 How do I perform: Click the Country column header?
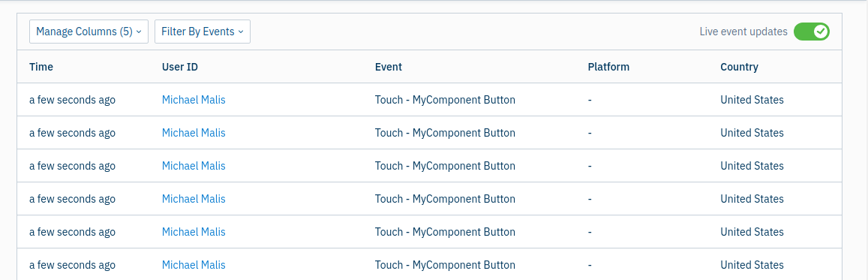pyautogui.click(x=739, y=67)
